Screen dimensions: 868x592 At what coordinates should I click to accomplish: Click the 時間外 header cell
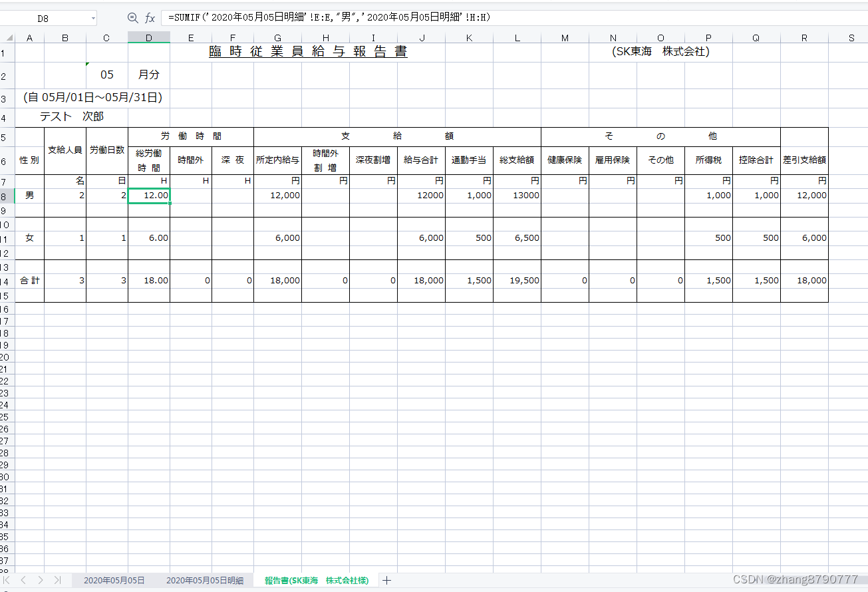click(x=191, y=160)
